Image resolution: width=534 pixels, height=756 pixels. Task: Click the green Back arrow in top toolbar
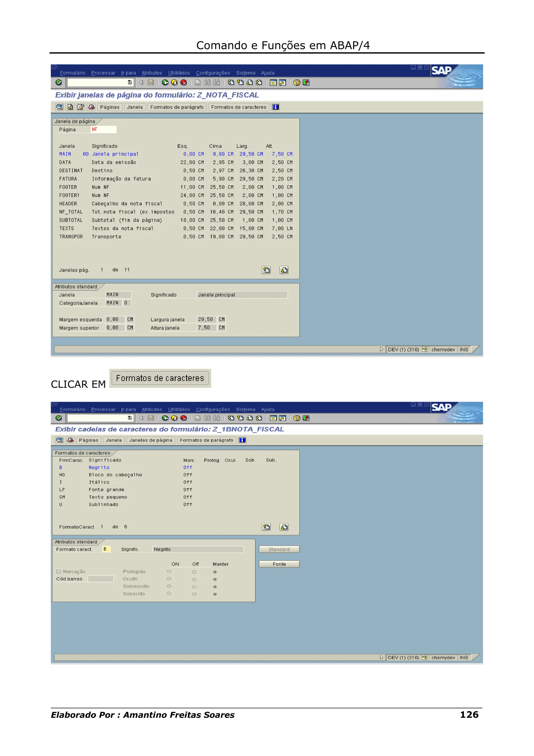(x=165, y=82)
